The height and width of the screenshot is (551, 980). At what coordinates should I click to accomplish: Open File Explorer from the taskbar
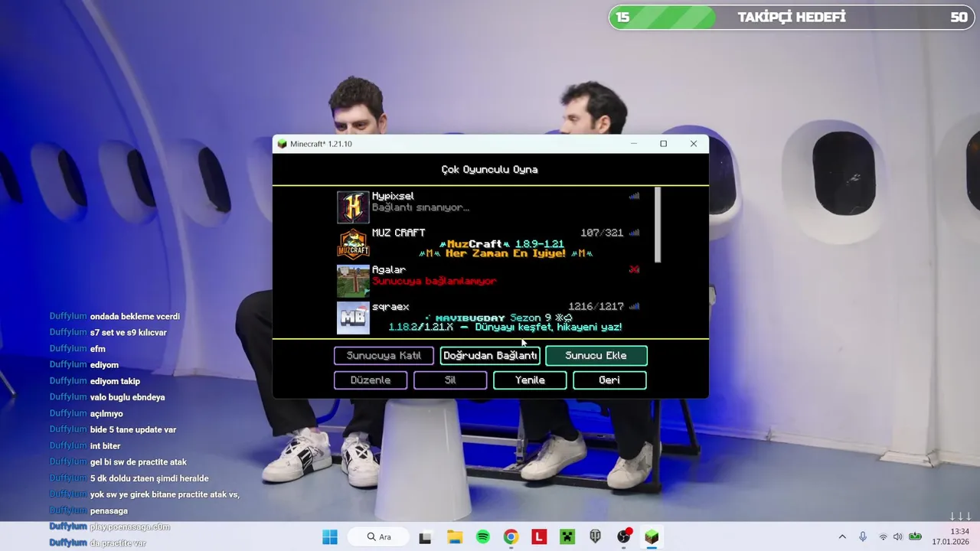pyautogui.click(x=455, y=537)
